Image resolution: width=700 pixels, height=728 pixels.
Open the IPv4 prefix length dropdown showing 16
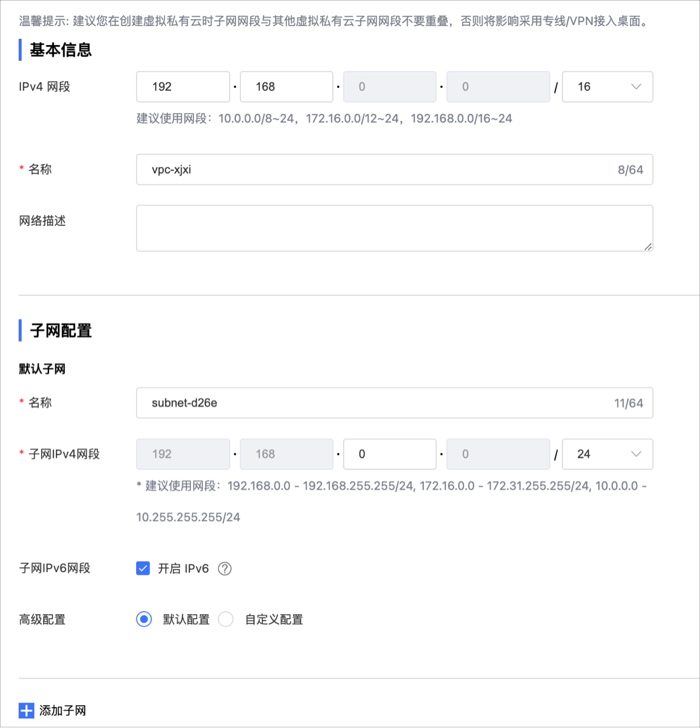click(x=607, y=87)
